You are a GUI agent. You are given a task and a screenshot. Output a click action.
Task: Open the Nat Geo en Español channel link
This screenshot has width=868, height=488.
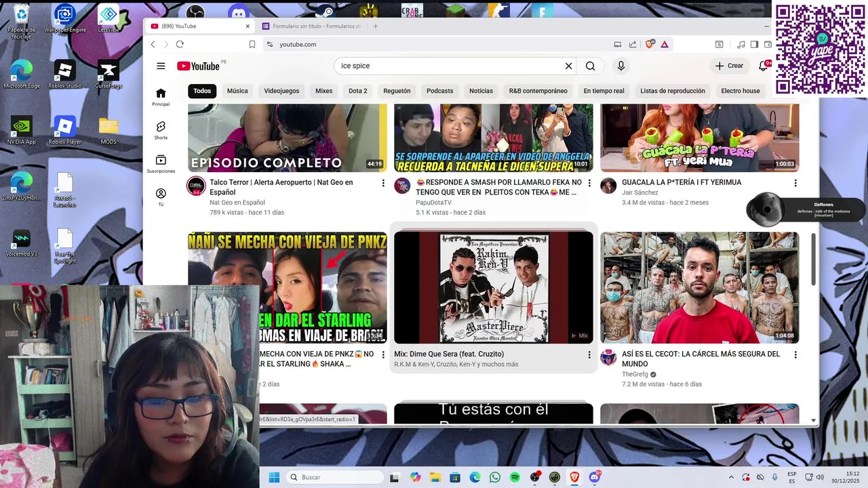point(237,203)
